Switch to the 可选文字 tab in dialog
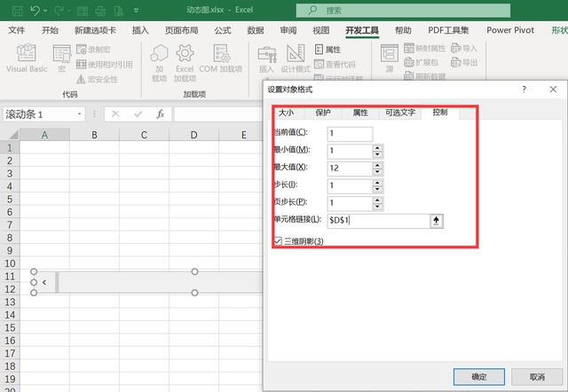The height and width of the screenshot is (392, 568). click(x=400, y=113)
